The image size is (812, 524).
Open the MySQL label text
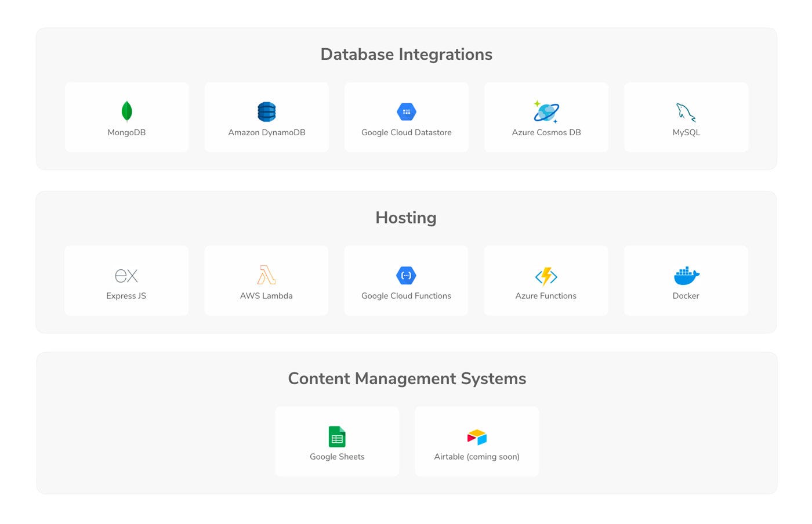(686, 132)
